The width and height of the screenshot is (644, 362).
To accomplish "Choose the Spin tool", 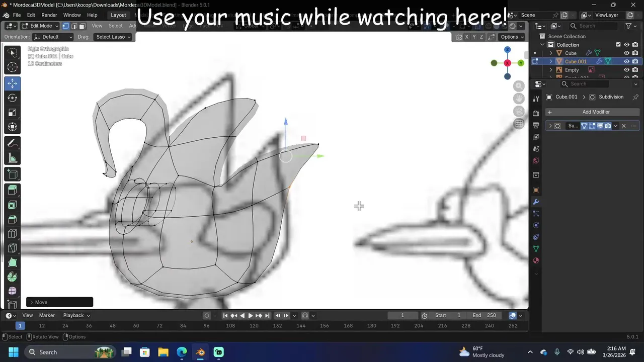I will (13, 277).
